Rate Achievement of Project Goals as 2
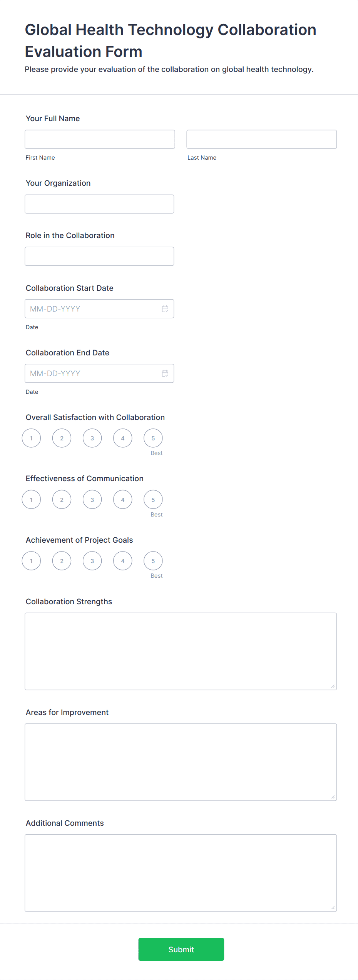Image resolution: width=358 pixels, height=980 pixels. pos(62,561)
